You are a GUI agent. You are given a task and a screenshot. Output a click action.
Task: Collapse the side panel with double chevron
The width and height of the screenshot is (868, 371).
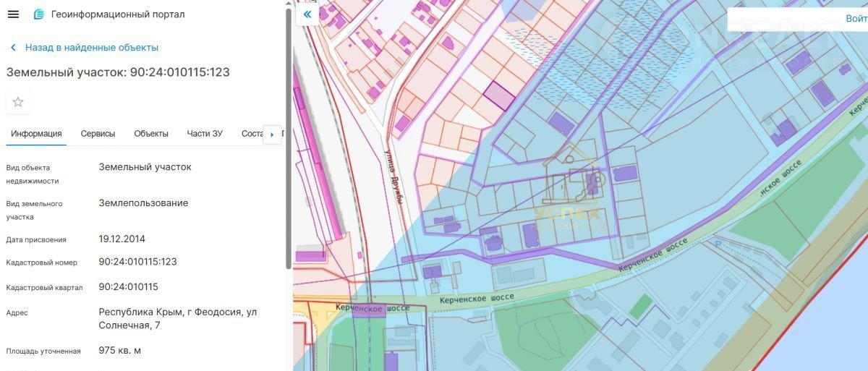[307, 14]
